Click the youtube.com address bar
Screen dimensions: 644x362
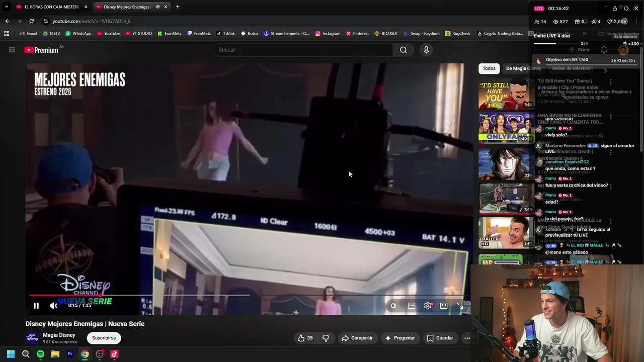point(91,21)
